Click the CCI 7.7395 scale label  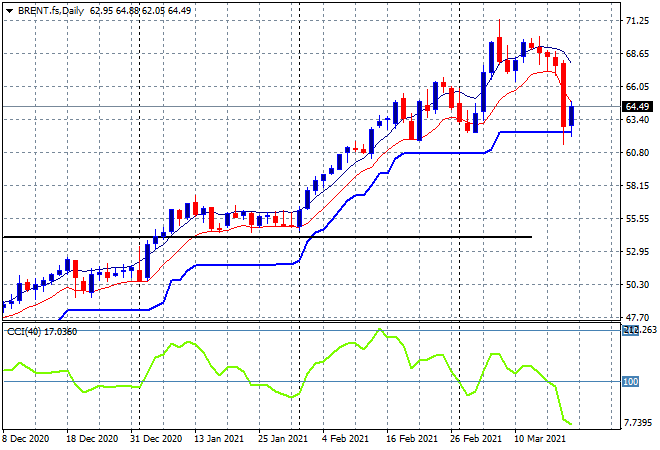pos(638,422)
